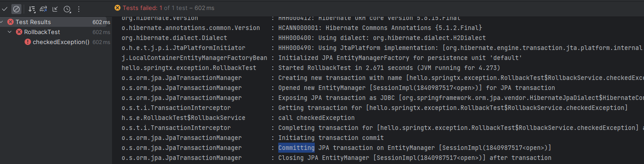
Task: Click the 602 ms duration of RollbackTest
Action: pos(101,32)
